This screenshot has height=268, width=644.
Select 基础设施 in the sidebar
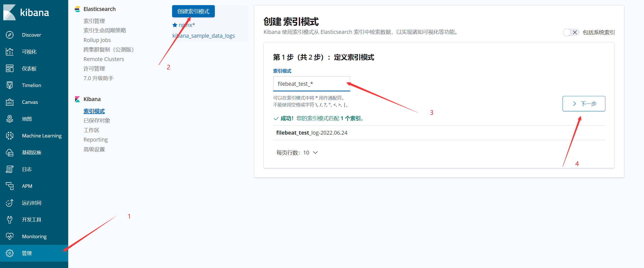(34, 152)
